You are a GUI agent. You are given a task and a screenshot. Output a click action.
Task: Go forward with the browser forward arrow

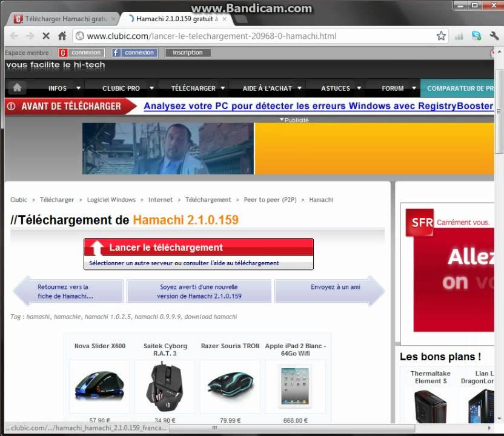(x=30, y=36)
